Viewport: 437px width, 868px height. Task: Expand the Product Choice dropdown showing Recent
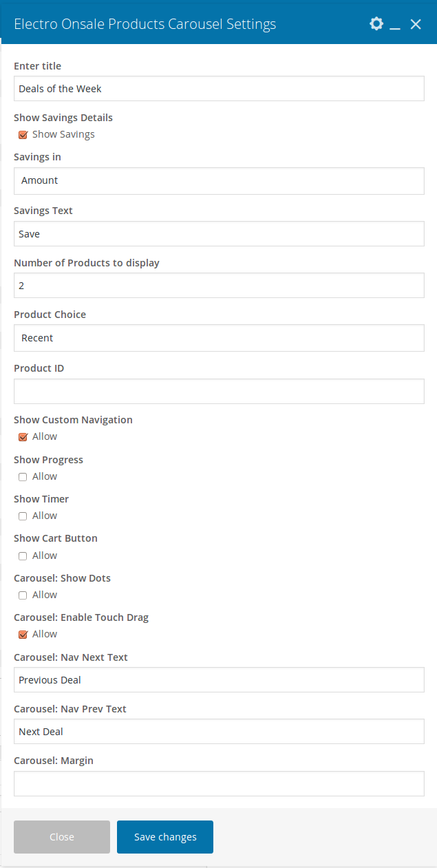pos(219,338)
